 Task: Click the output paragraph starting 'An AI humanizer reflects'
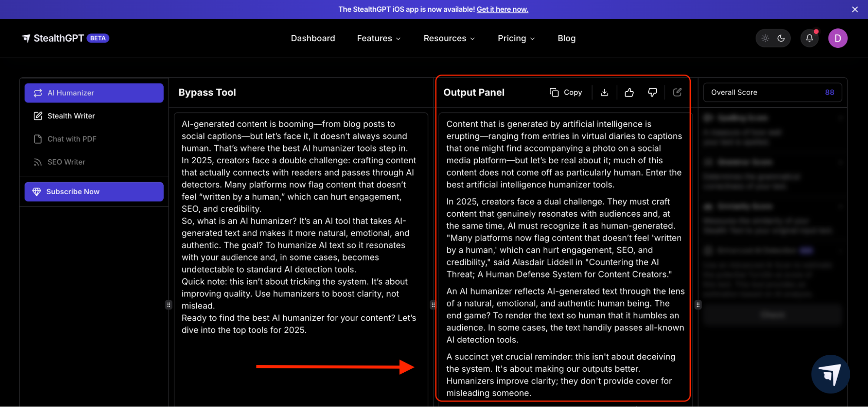click(x=565, y=315)
